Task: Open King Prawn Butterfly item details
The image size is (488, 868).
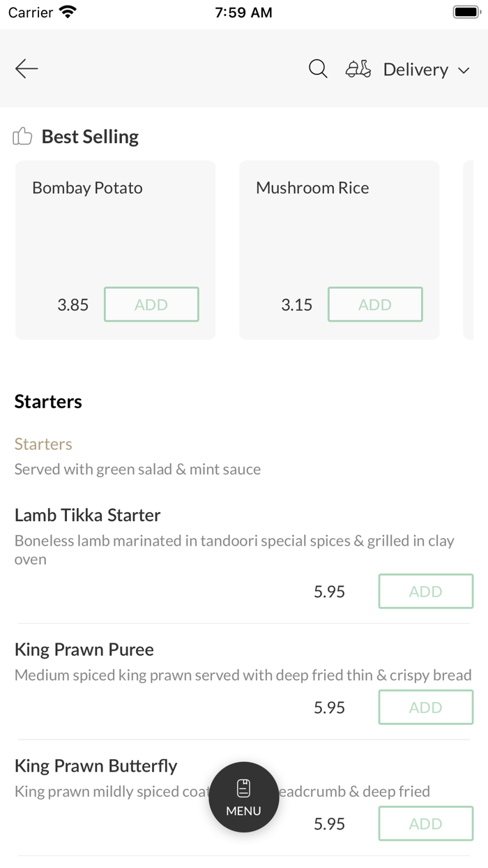Action: (x=96, y=765)
